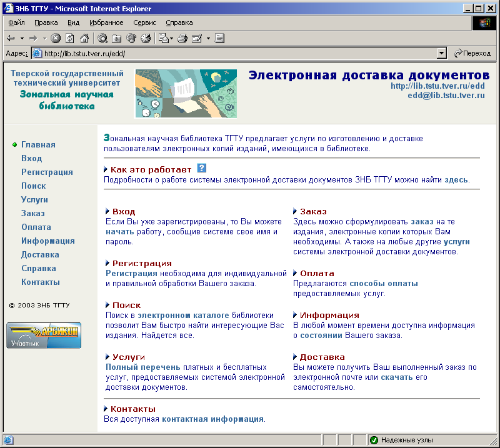Click the 'Электронная доставка документов' title
Screen dimensions: 500x448
(369, 75)
